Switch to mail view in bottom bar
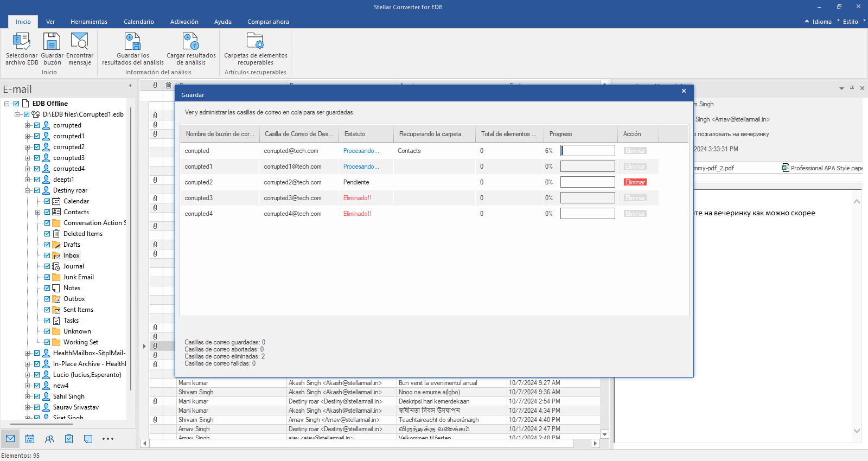 pos(10,439)
